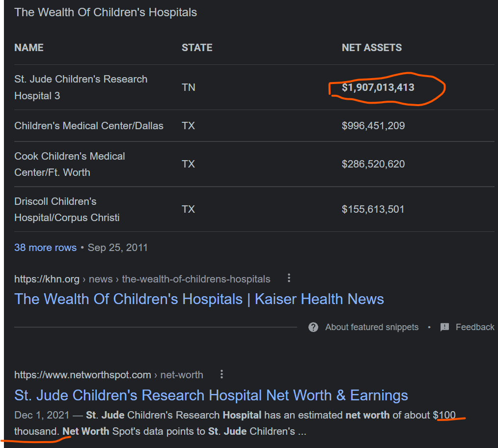Click the Dec 1, 2021 snippet date
The height and width of the screenshot is (448, 498).
click(x=42, y=415)
